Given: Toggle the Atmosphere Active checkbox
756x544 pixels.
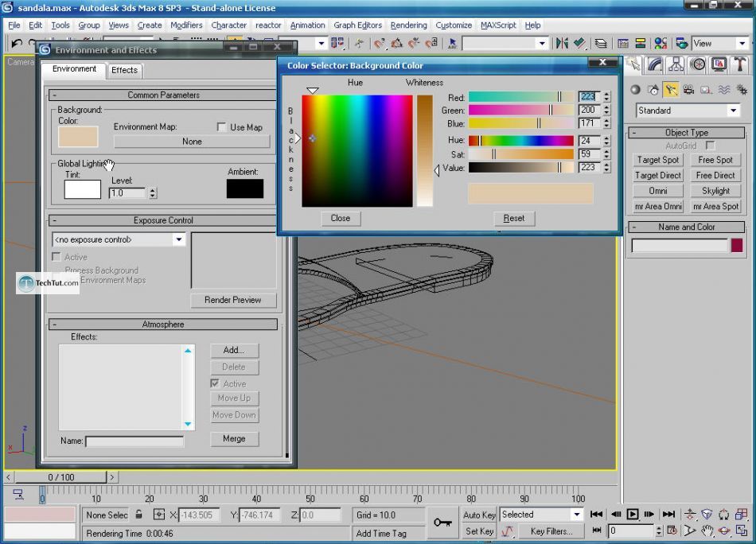Looking at the screenshot, I should [x=215, y=383].
